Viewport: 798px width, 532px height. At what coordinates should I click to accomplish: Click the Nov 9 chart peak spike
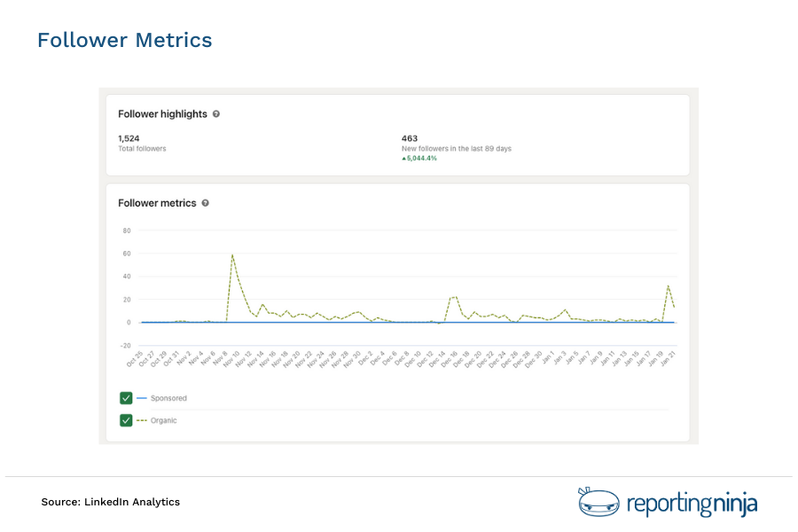point(233,254)
